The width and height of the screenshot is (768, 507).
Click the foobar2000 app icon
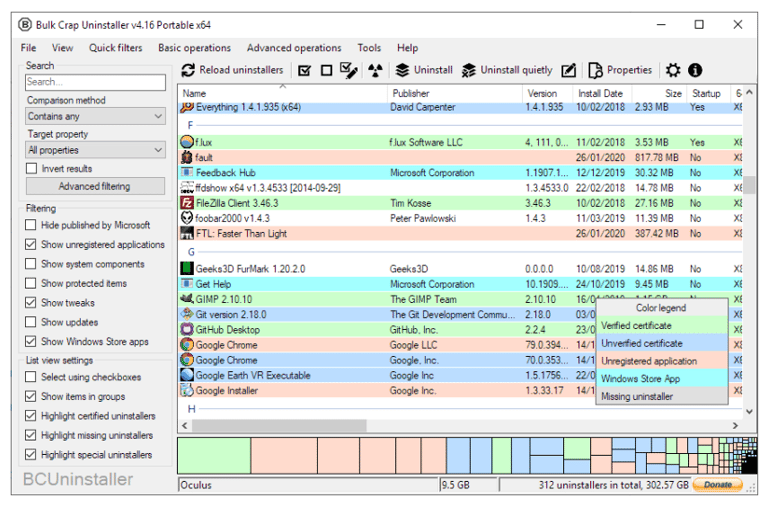click(187, 218)
